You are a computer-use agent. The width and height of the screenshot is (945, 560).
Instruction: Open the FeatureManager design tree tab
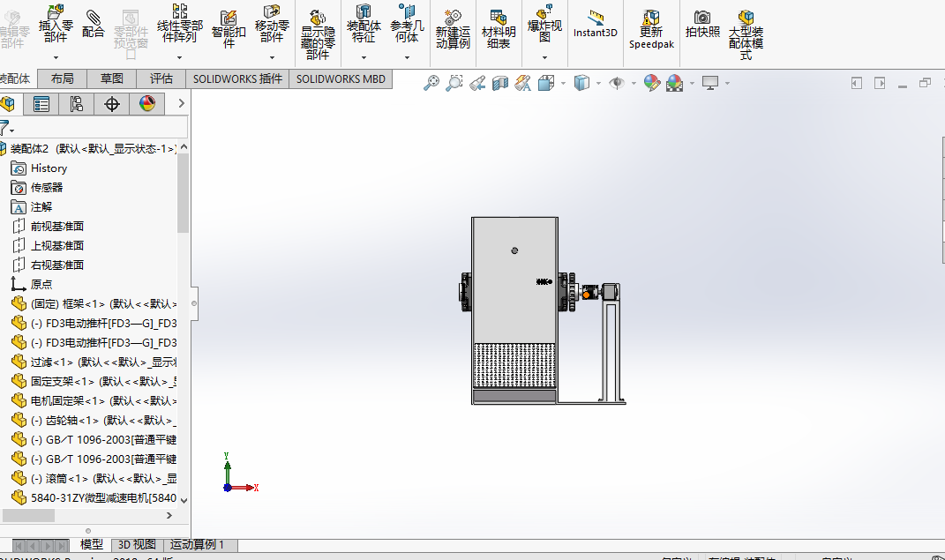tap(8, 103)
